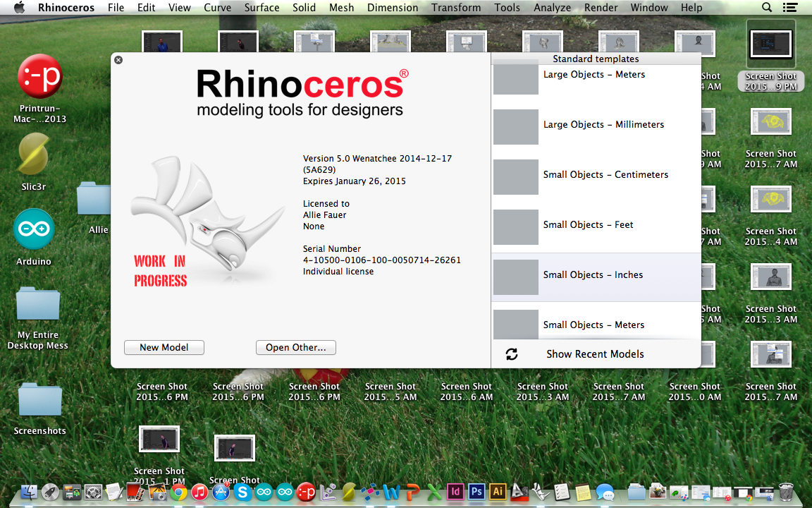The image size is (812, 508).
Task: Open Messages from the Dock
Action: pyautogui.click(x=605, y=492)
